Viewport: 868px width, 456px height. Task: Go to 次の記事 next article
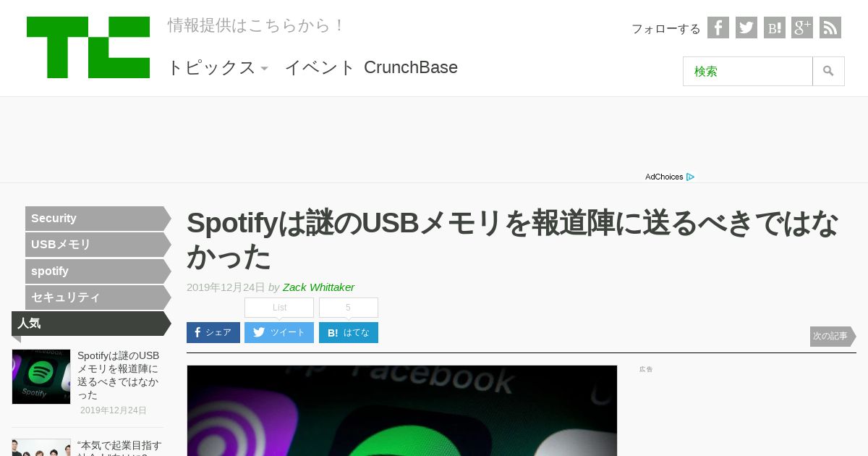(833, 336)
